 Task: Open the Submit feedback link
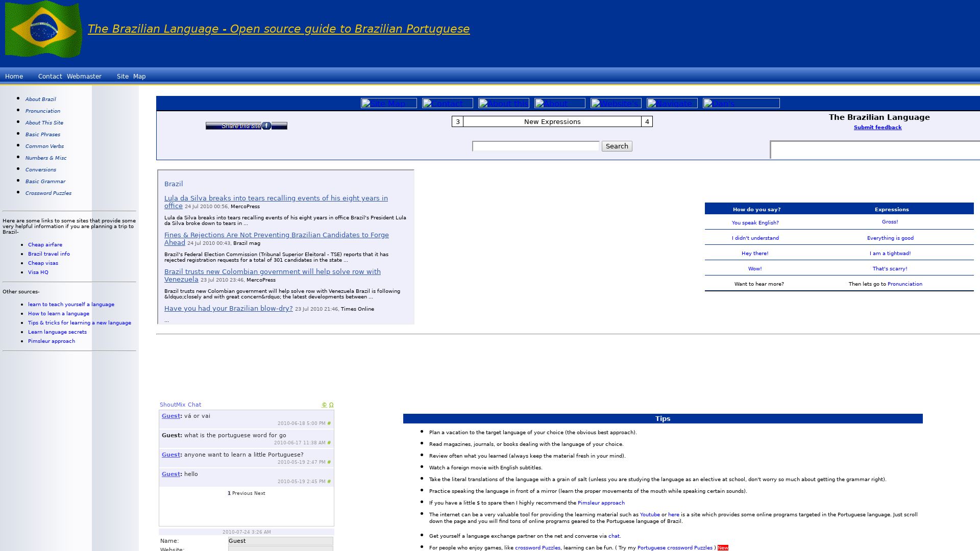(x=877, y=128)
